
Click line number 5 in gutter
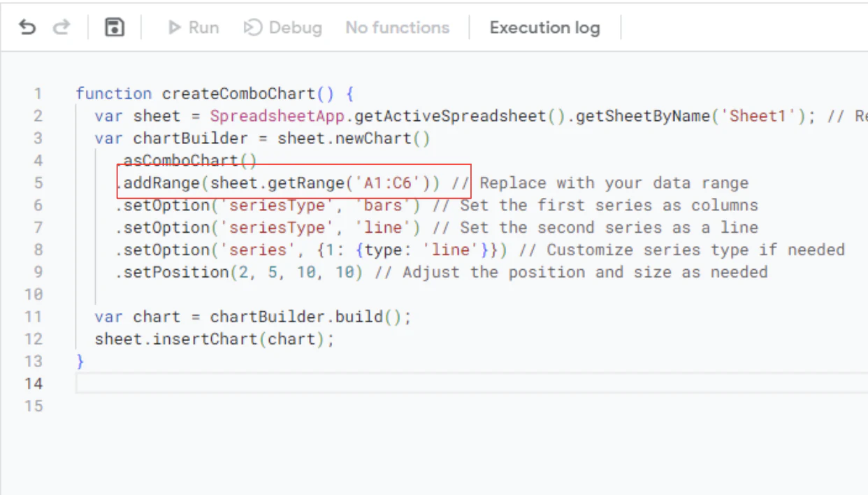[38, 183]
